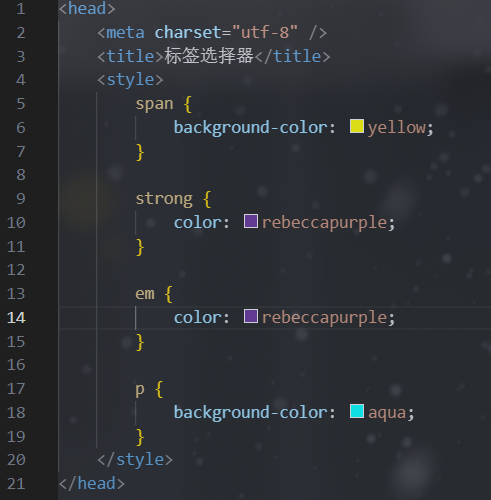
Task: Select line number 14 in the gutter
Action: (x=16, y=317)
